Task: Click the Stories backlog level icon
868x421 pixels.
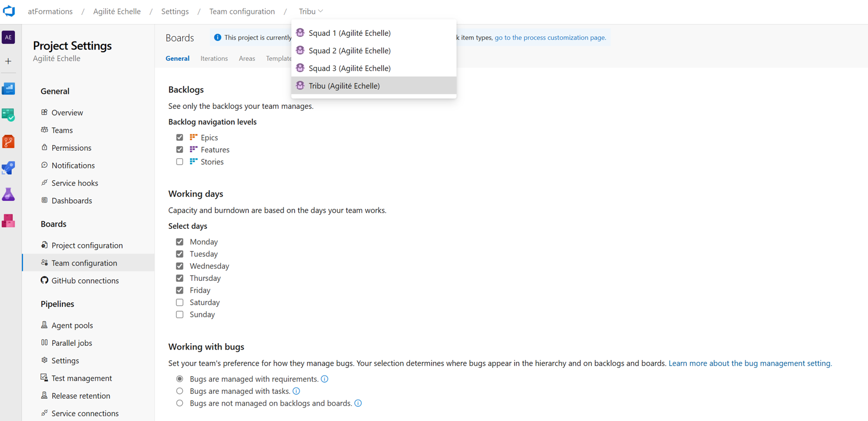Action: [193, 161]
